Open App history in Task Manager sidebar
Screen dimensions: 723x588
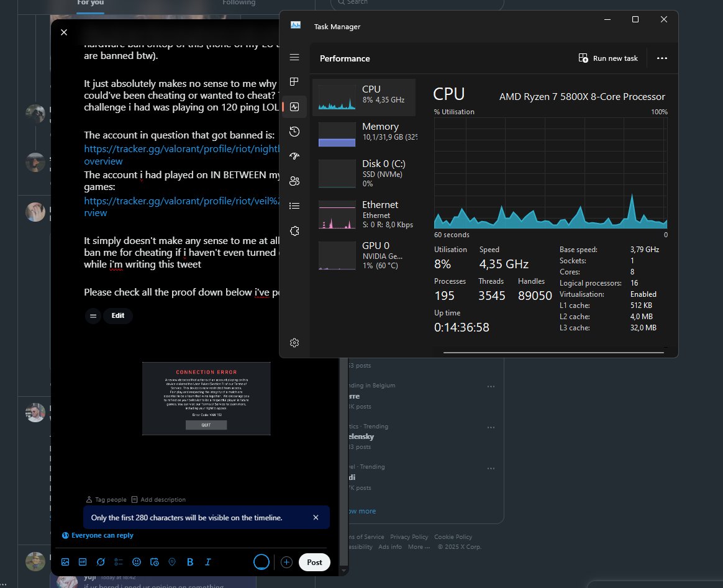click(x=294, y=132)
